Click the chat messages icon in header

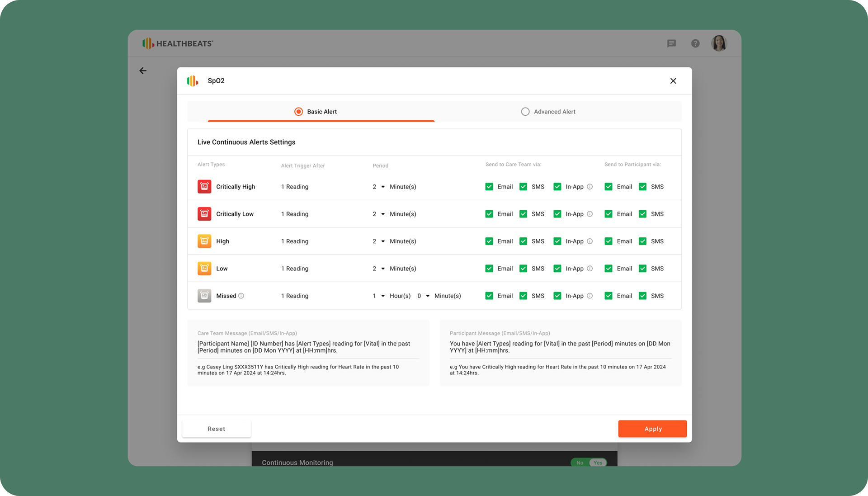(671, 43)
